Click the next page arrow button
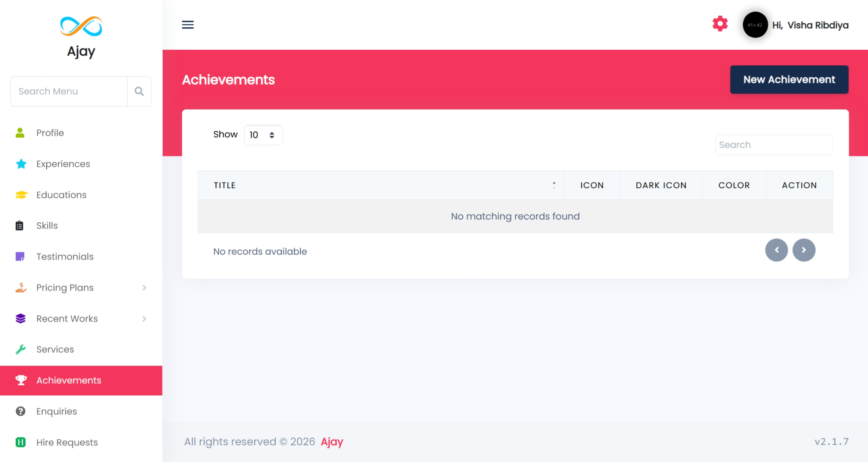 pos(804,250)
